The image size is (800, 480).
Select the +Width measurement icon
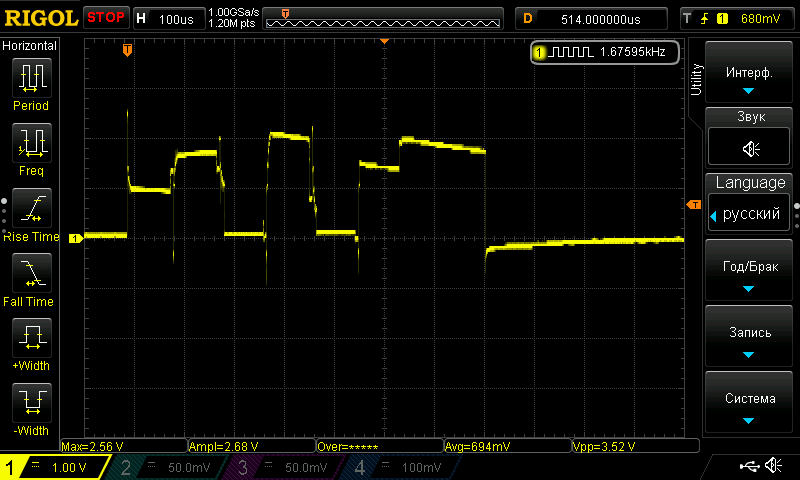point(31,338)
